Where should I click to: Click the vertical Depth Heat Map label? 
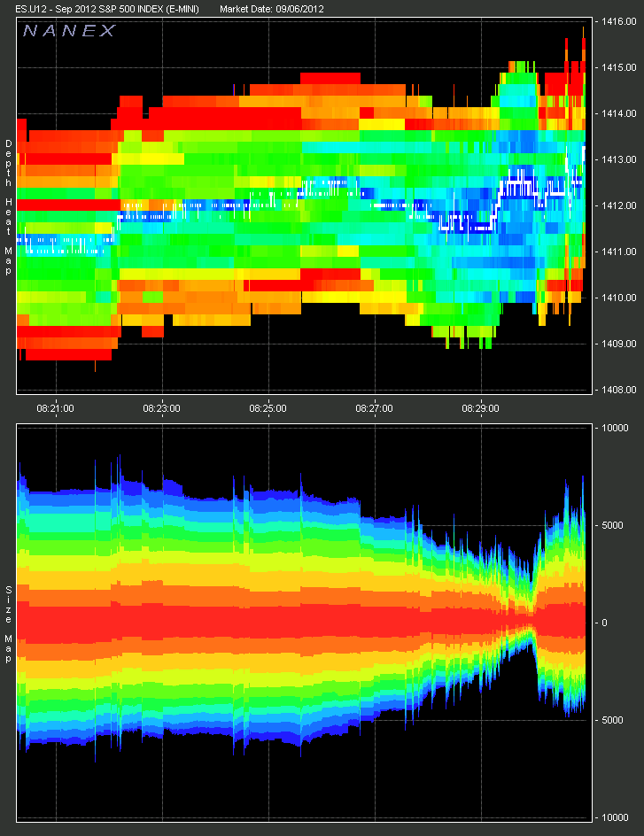9,207
